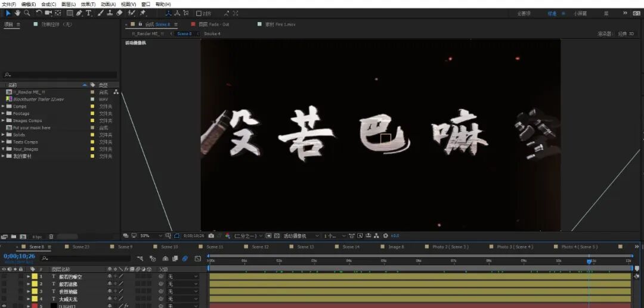Select the Brush tool
Image resolution: width=644 pixels, height=308 pixels.
[101, 13]
